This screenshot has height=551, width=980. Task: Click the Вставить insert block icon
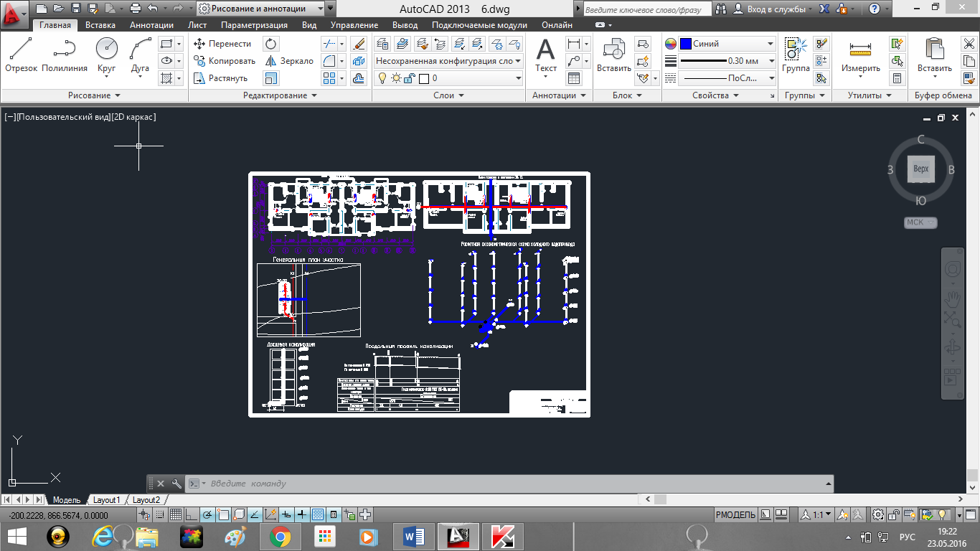[614, 55]
